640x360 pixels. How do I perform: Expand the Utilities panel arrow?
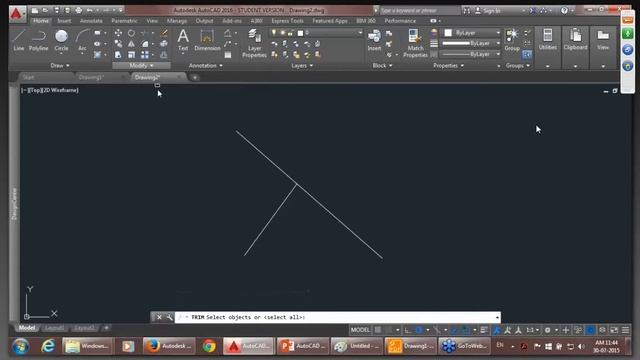pyautogui.click(x=547, y=66)
